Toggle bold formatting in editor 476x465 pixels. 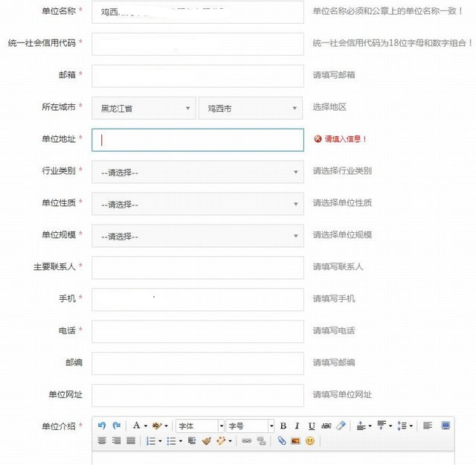tap(283, 426)
